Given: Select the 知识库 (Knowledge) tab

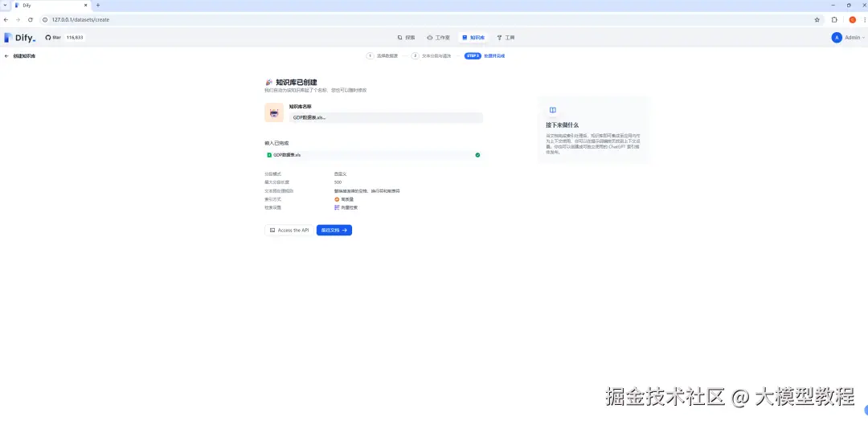Looking at the screenshot, I should pos(474,38).
